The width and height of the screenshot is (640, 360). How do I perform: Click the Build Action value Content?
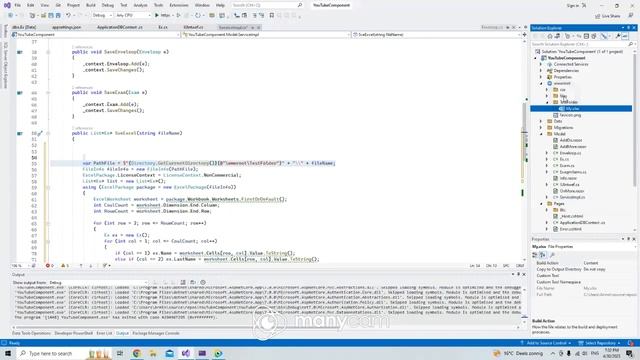click(591, 263)
